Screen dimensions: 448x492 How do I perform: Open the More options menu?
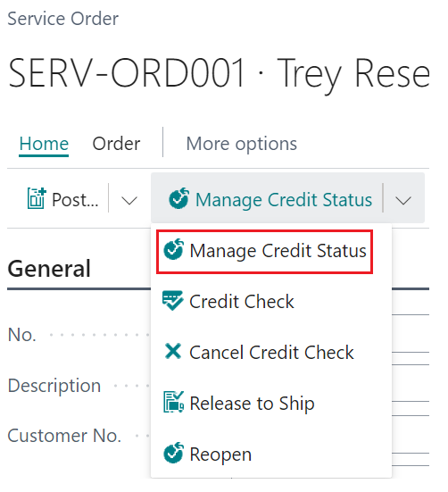241,144
